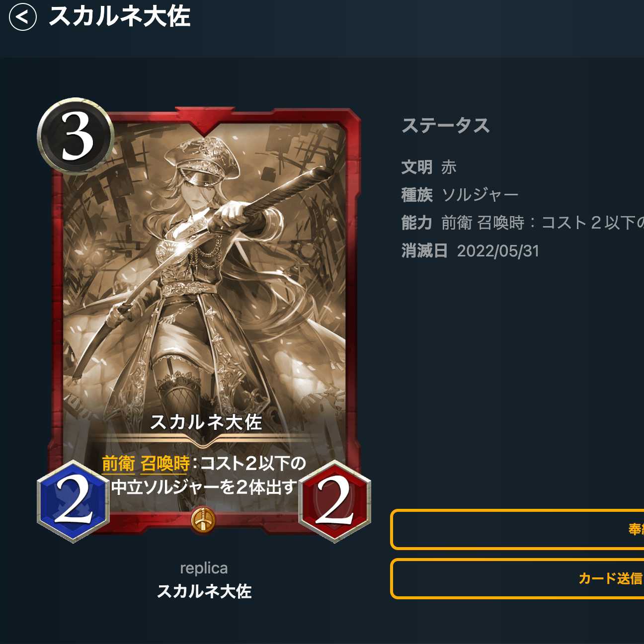This screenshot has height=644, width=644.
Task: Click the card name caption below replica
Action: click(x=204, y=591)
